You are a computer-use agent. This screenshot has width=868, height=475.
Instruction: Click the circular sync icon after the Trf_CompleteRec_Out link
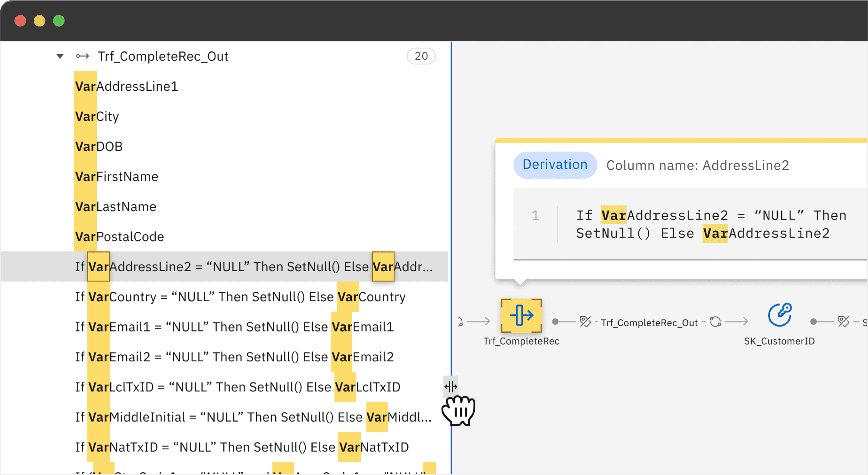715,322
